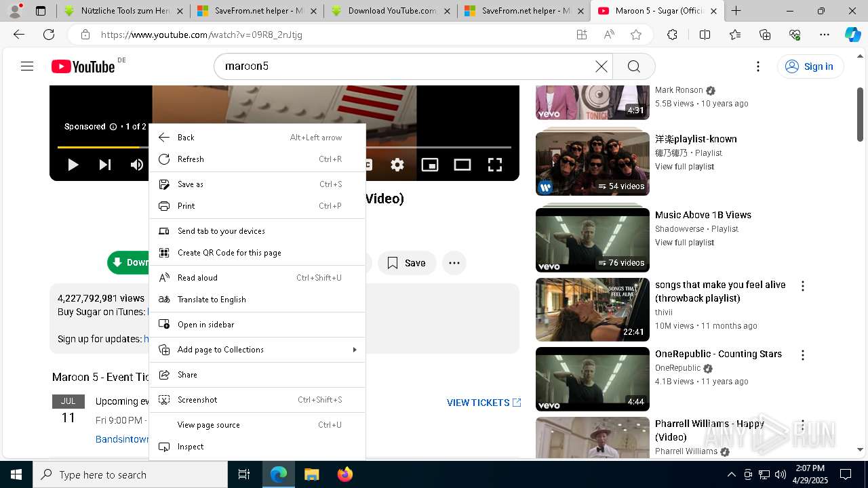Mute the video with the speaker icon
This screenshot has height=488, width=868.
tap(137, 165)
